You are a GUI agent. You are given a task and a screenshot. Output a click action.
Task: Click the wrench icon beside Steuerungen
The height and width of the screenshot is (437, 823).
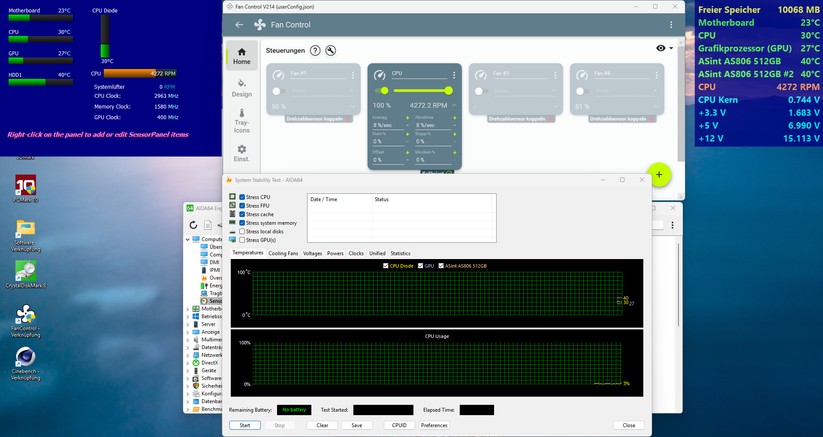331,50
